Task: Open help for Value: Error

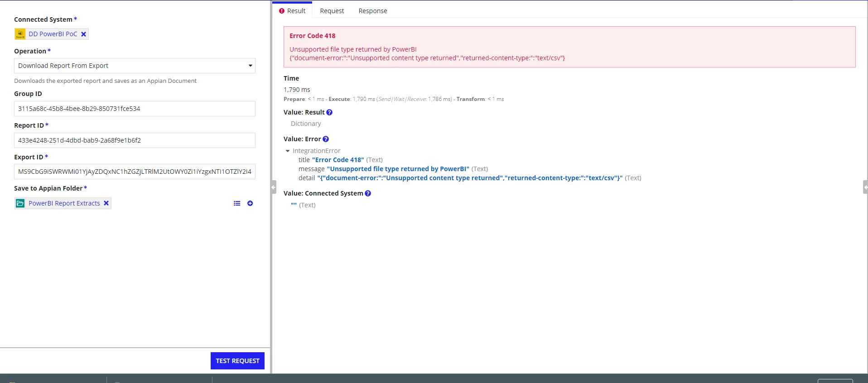Action: coord(326,139)
